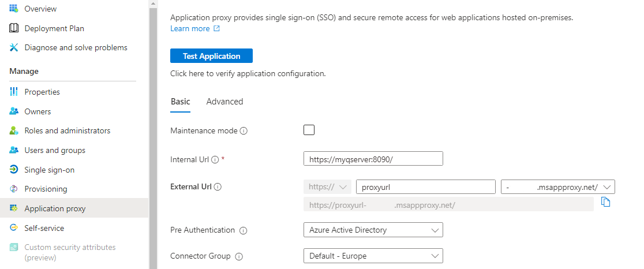Screen dimensions: 644x269
Task: Click the Overview icon in sidebar
Action: [14, 9]
